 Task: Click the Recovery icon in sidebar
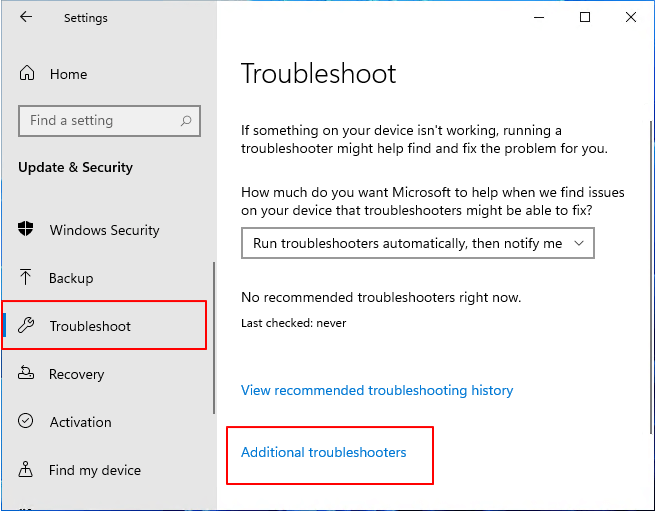pyautogui.click(x=27, y=374)
